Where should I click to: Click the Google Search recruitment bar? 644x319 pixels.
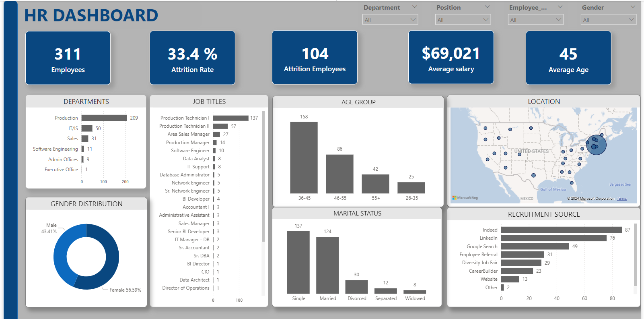tap(535, 246)
